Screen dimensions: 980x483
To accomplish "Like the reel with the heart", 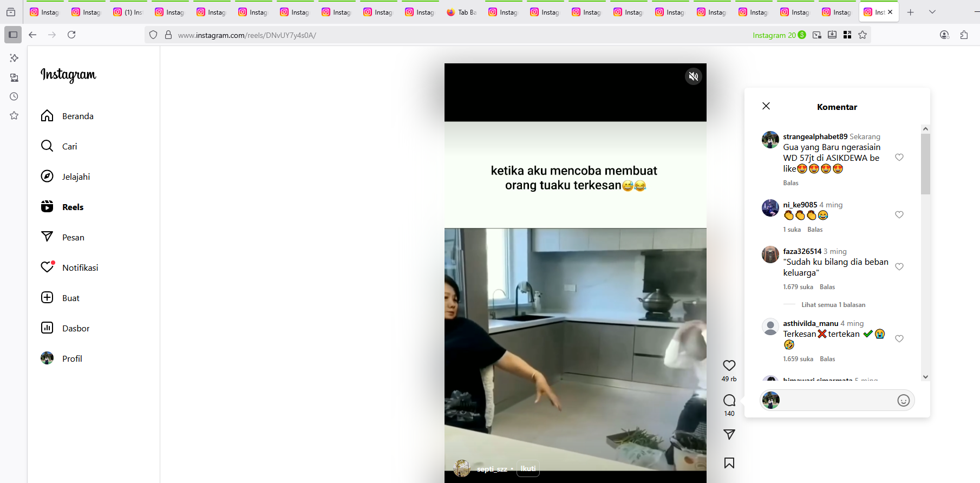I will tap(729, 365).
